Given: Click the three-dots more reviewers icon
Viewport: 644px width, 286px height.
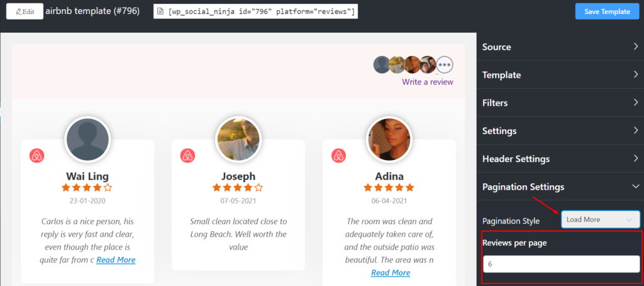Looking at the screenshot, I should coord(445,65).
